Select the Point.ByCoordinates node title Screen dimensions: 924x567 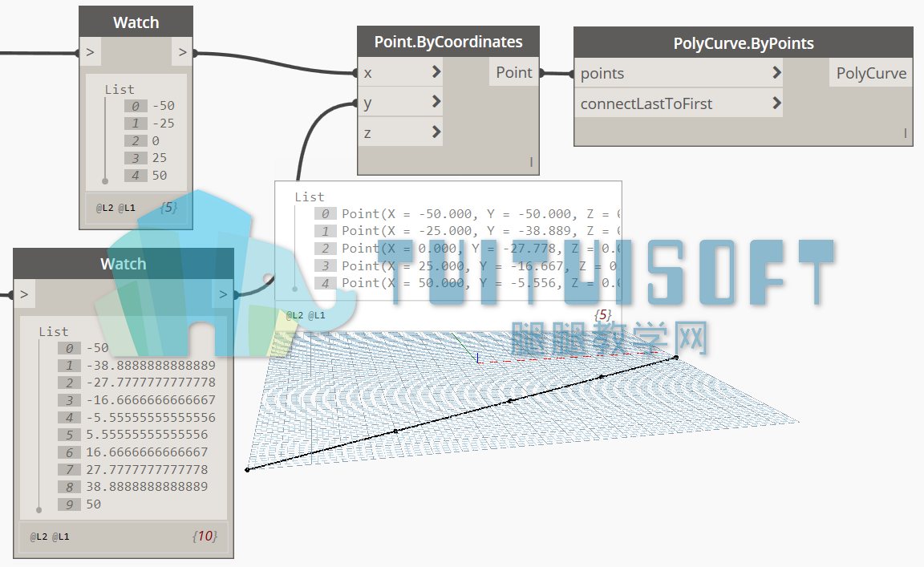point(448,42)
